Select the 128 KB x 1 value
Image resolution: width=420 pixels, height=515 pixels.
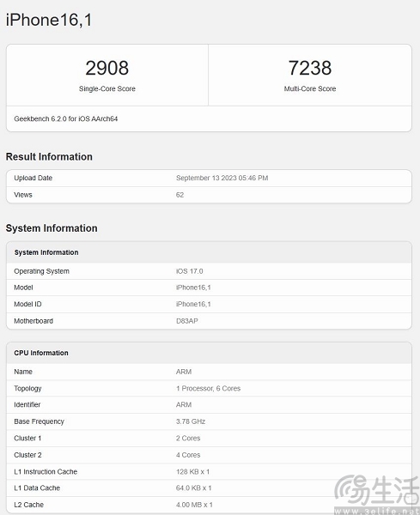click(192, 472)
